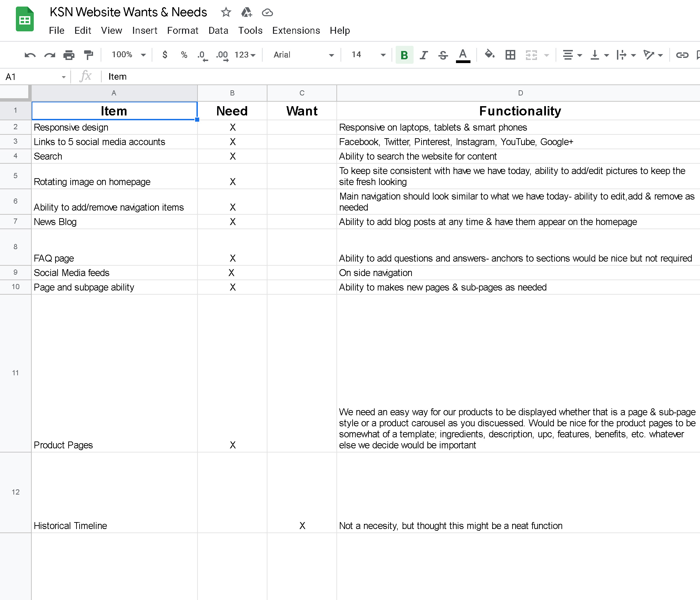Click the Move to Drive icon
The width and height of the screenshot is (700, 600).
coord(246,12)
